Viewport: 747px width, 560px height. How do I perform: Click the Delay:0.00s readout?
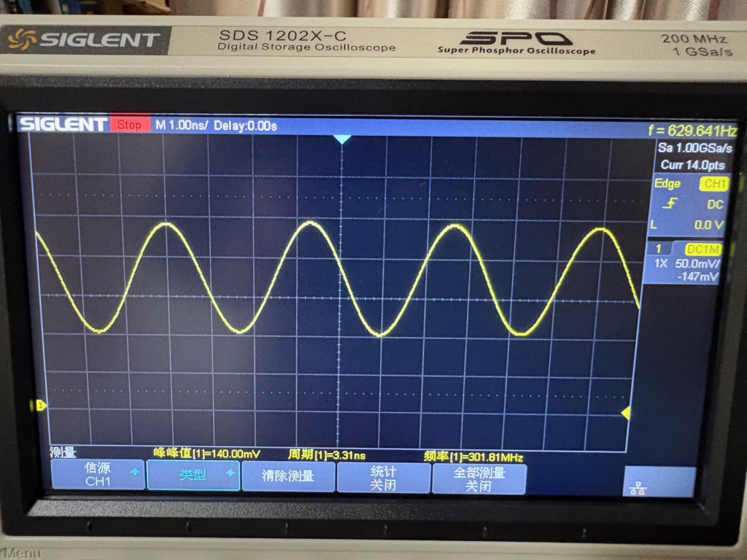click(245, 125)
